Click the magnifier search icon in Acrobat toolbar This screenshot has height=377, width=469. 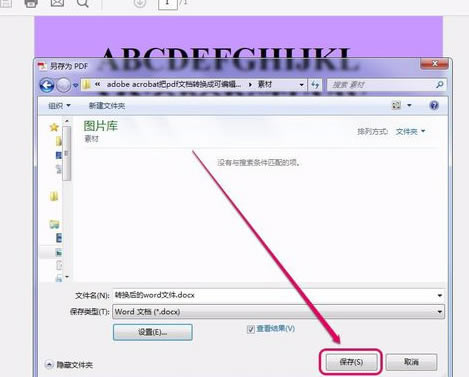coord(82,3)
